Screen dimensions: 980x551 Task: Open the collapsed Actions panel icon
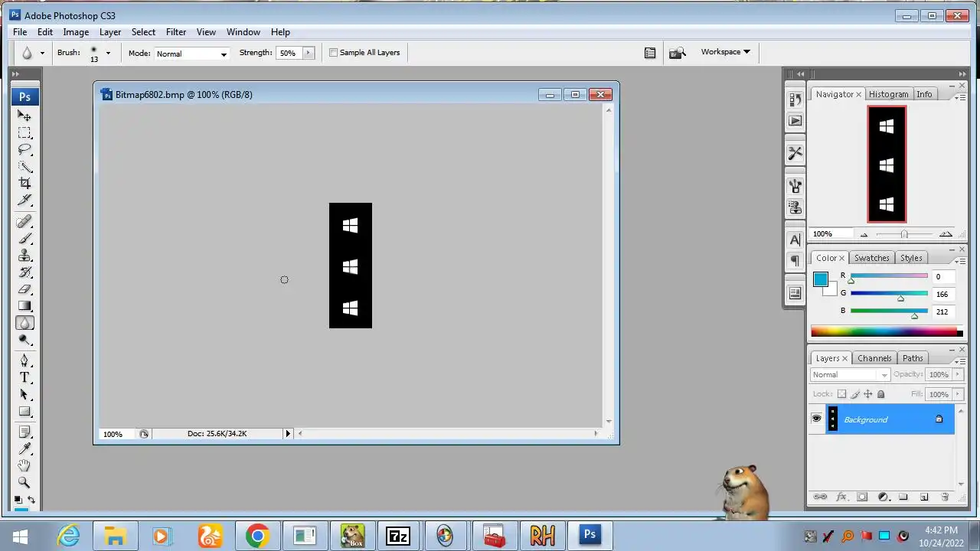795,121
